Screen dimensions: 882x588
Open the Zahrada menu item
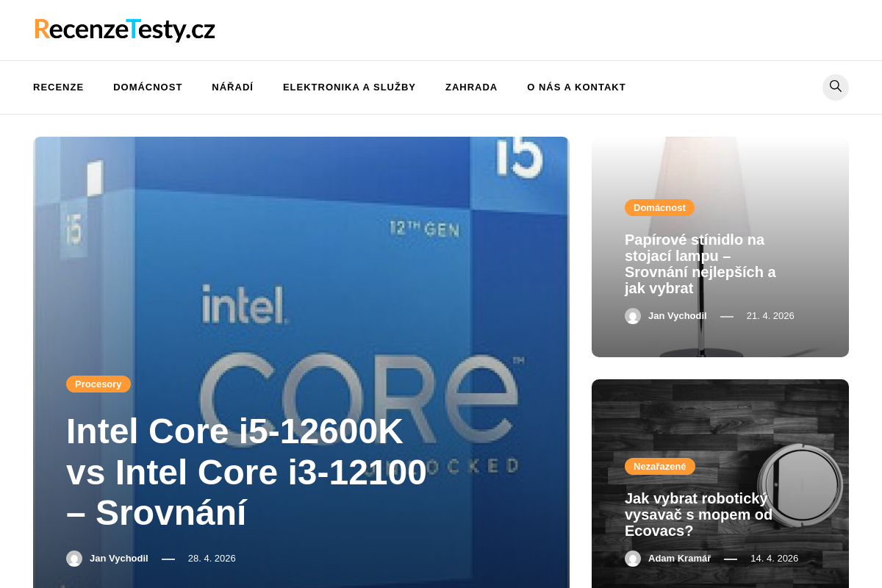point(471,87)
